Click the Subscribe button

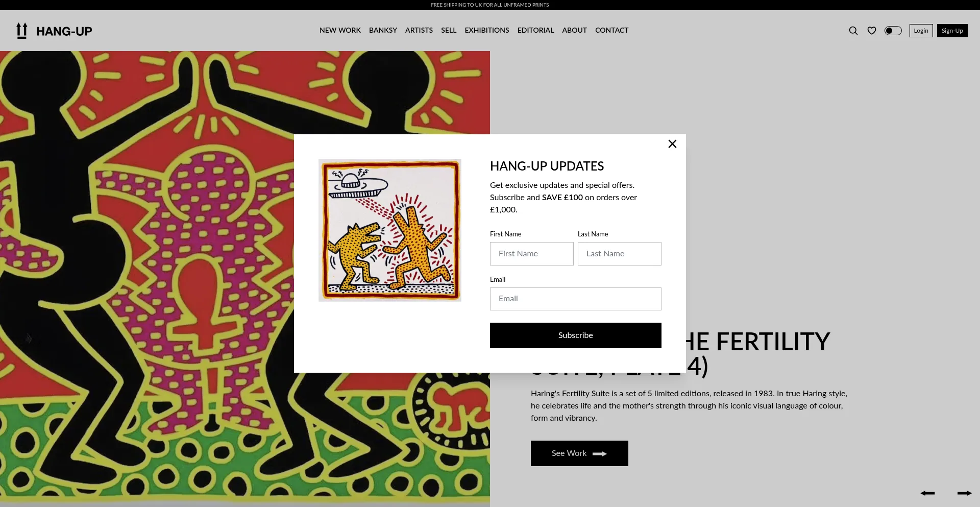click(x=576, y=335)
